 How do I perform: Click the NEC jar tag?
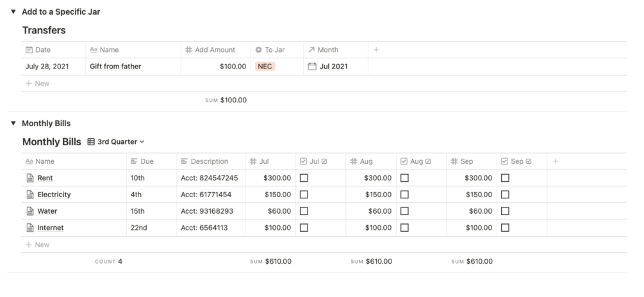point(265,66)
